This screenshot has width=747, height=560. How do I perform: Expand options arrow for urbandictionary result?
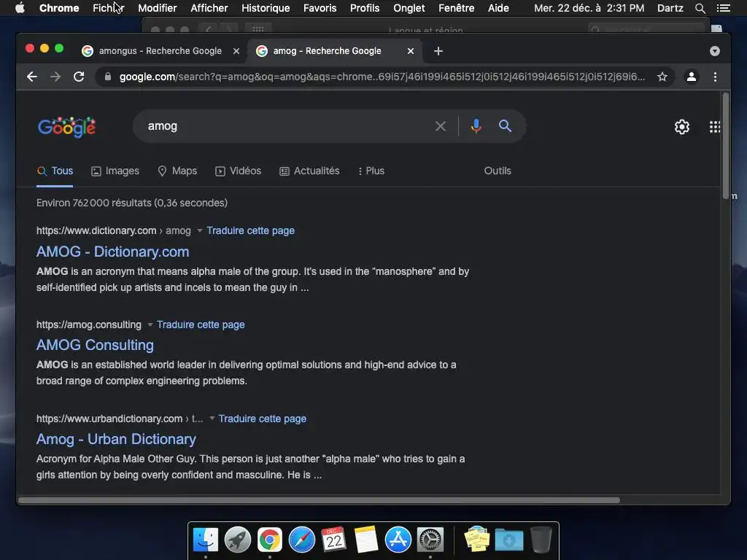coord(212,419)
